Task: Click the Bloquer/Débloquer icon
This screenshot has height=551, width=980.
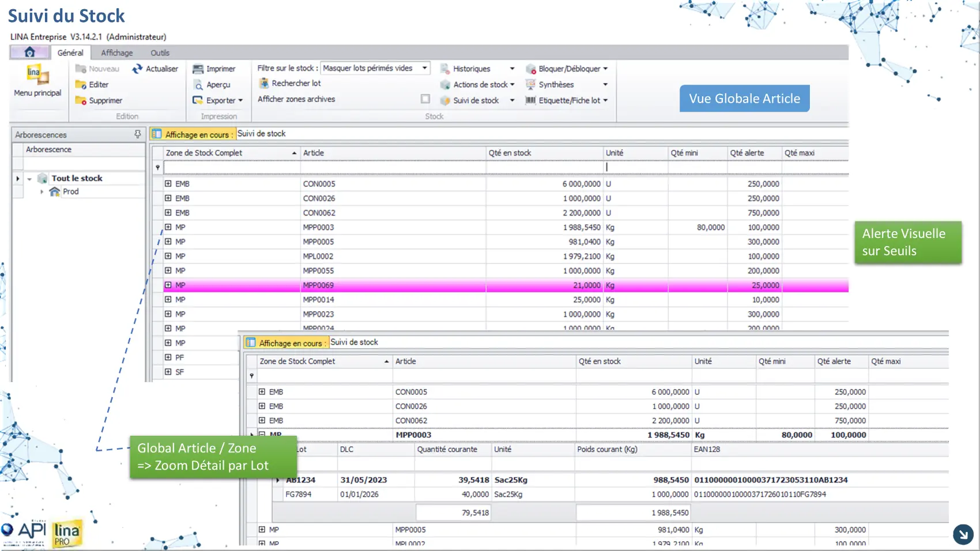Action: [530, 69]
